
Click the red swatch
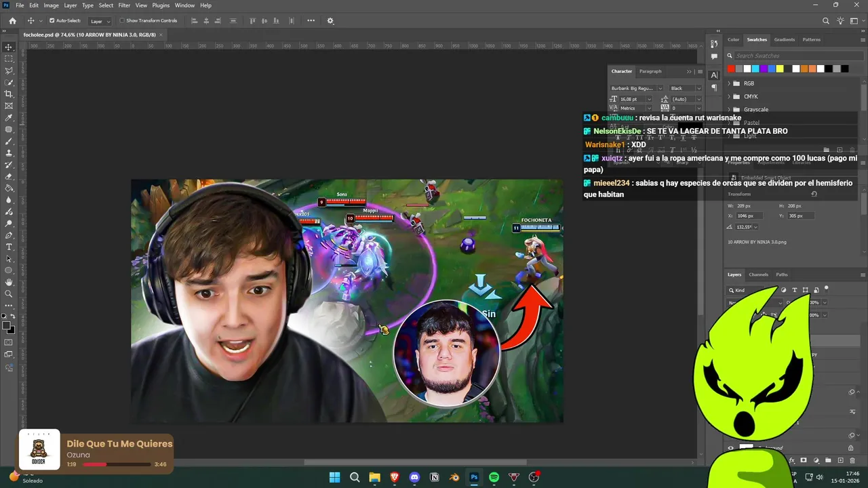pyautogui.click(x=731, y=68)
